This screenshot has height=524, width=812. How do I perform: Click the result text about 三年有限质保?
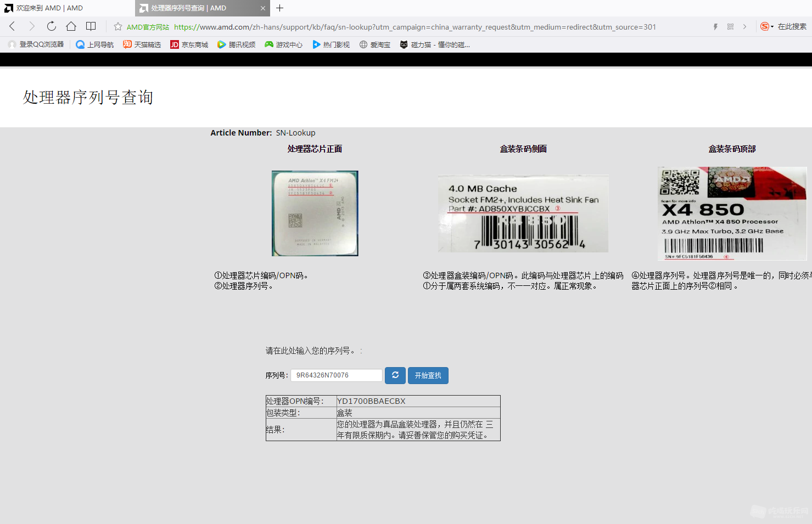click(415, 430)
